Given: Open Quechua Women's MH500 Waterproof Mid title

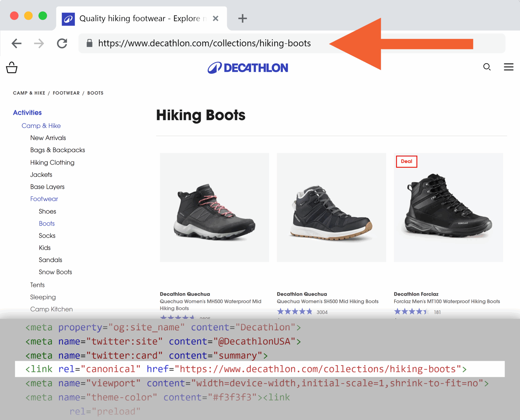Looking at the screenshot, I should (x=210, y=305).
